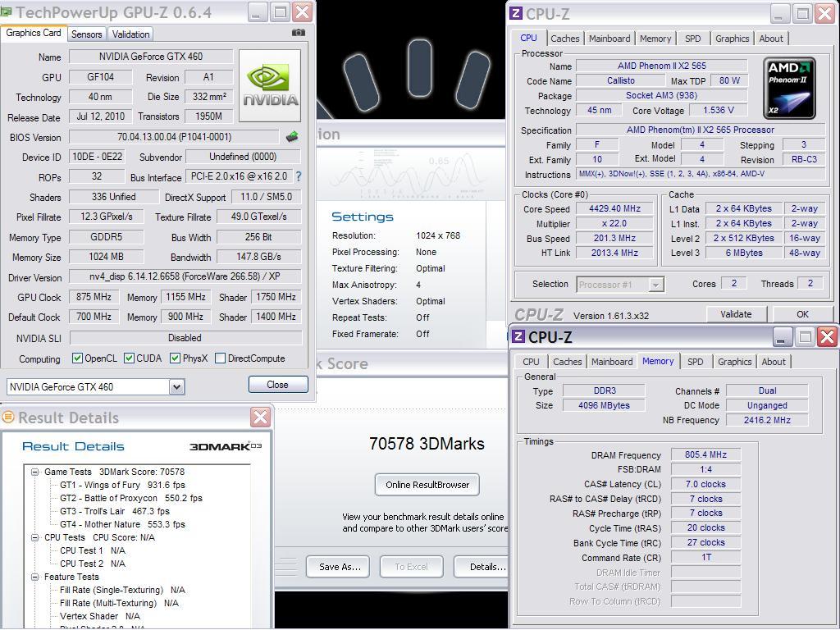Screen dimensions: 840x630
Task: Close the Result Details window
Action: pos(261,417)
